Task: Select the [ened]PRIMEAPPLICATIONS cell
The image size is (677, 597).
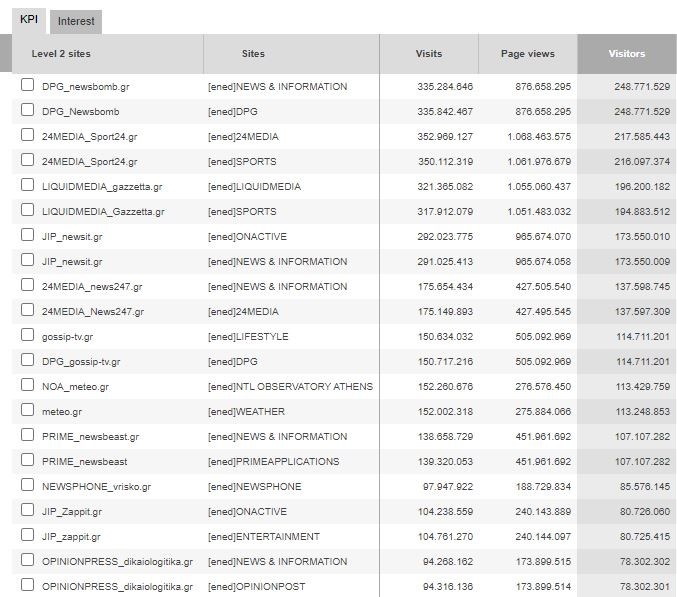Action: (269, 462)
